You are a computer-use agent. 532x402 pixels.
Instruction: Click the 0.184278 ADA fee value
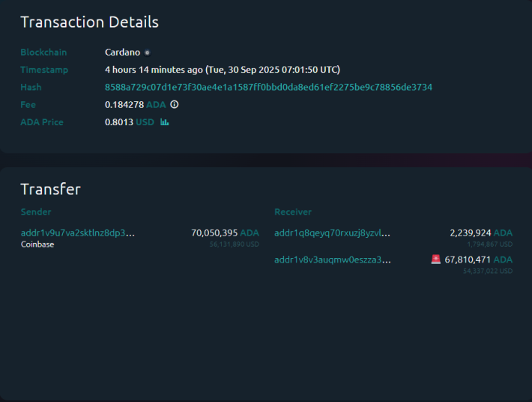click(135, 105)
